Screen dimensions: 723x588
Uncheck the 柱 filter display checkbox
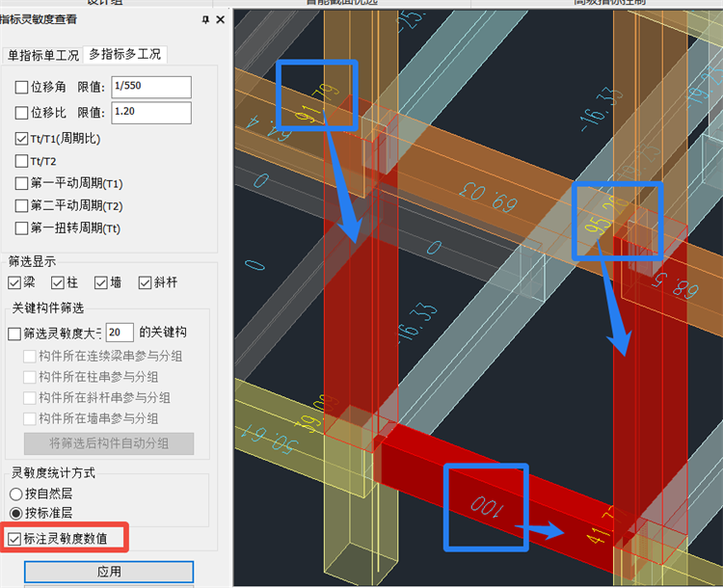(57, 282)
